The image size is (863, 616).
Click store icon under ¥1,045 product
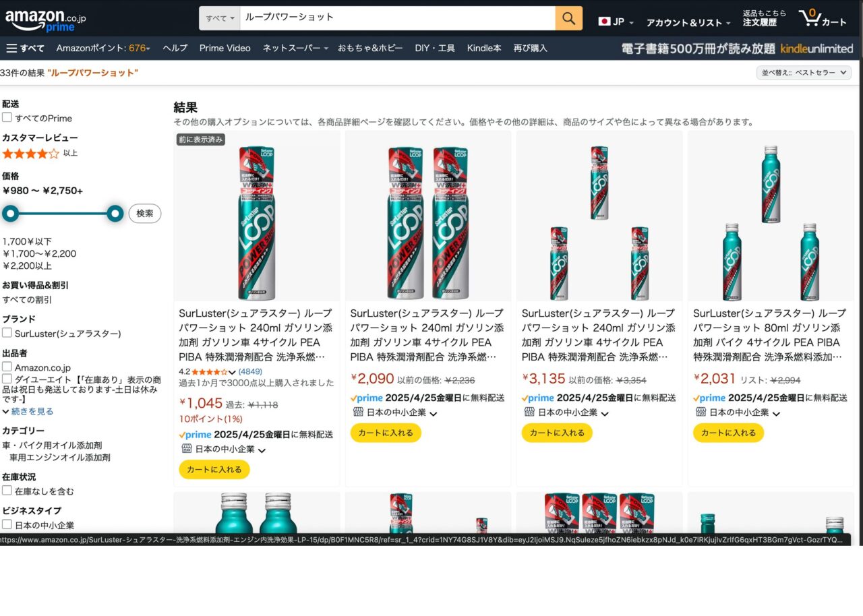187,449
